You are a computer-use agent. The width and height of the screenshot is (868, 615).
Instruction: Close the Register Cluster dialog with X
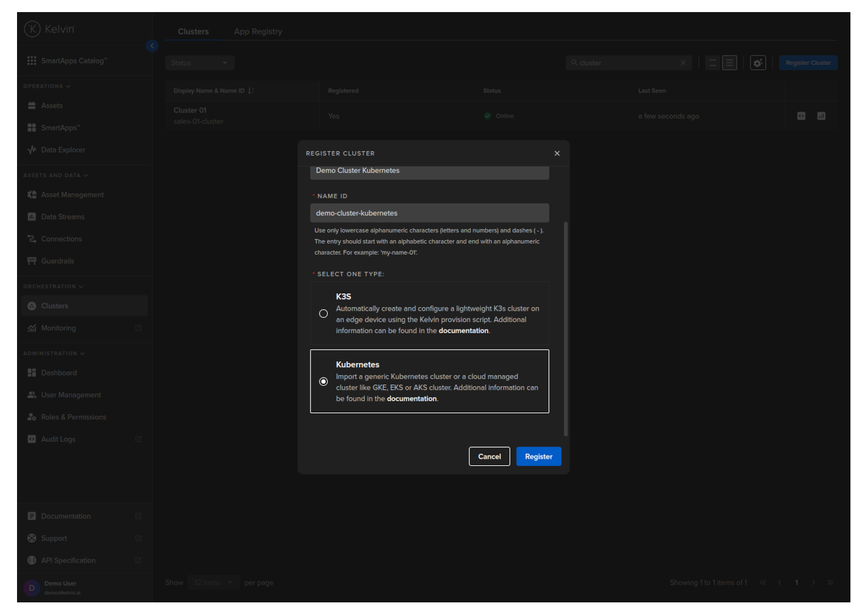click(x=557, y=153)
